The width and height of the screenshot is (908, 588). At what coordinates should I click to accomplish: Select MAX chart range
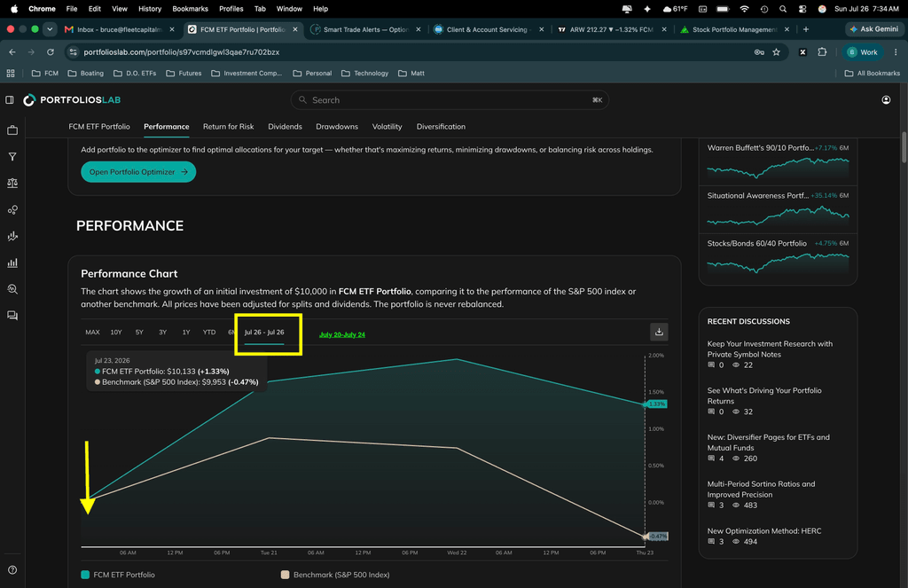(x=92, y=332)
